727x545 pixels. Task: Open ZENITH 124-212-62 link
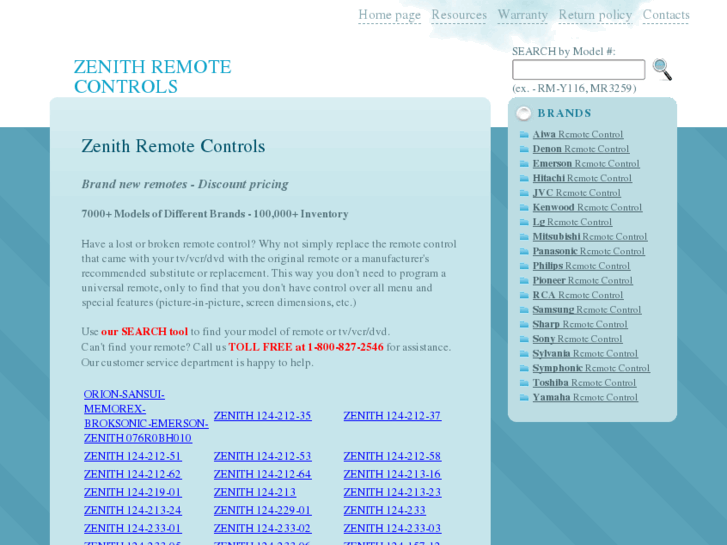click(x=133, y=474)
